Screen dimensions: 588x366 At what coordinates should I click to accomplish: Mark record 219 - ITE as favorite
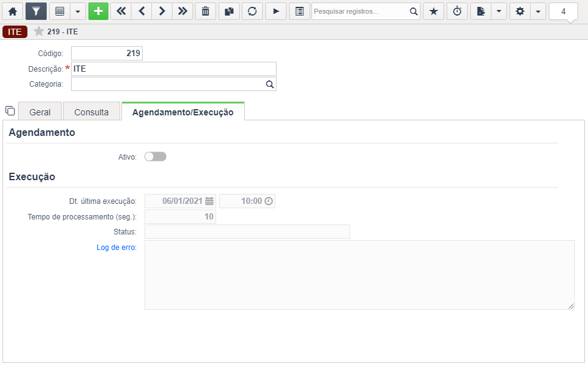(x=39, y=31)
